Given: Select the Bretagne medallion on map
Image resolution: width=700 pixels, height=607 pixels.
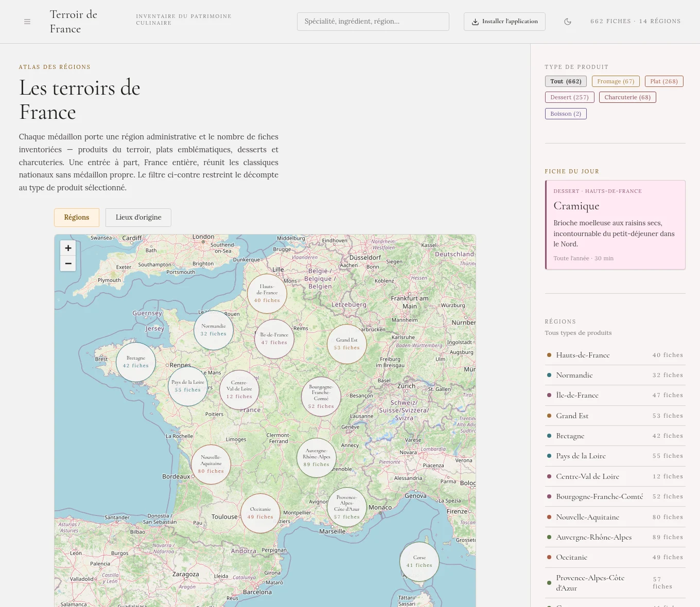Looking at the screenshot, I should click(x=136, y=362).
